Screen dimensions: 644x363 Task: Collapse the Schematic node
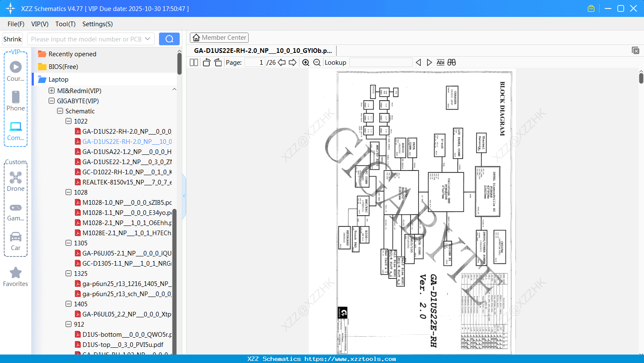pyautogui.click(x=60, y=111)
